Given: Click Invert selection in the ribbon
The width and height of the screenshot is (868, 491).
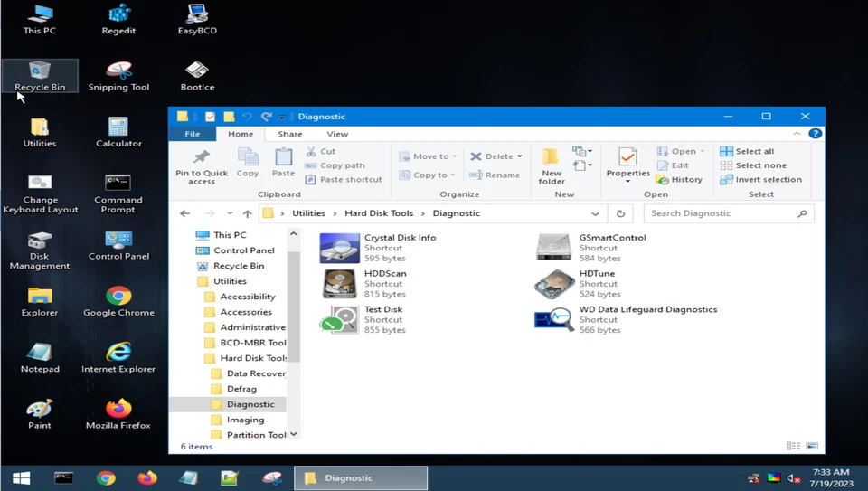Looking at the screenshot, I should [759, 179].
